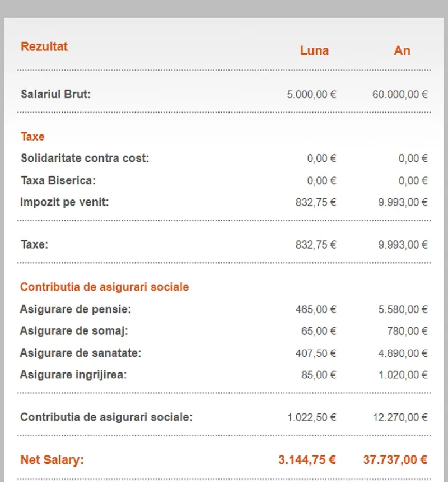This screenshot has height=489, width=448.
Task: Click the orange Taxe section heading
Action: pos(32,136)
